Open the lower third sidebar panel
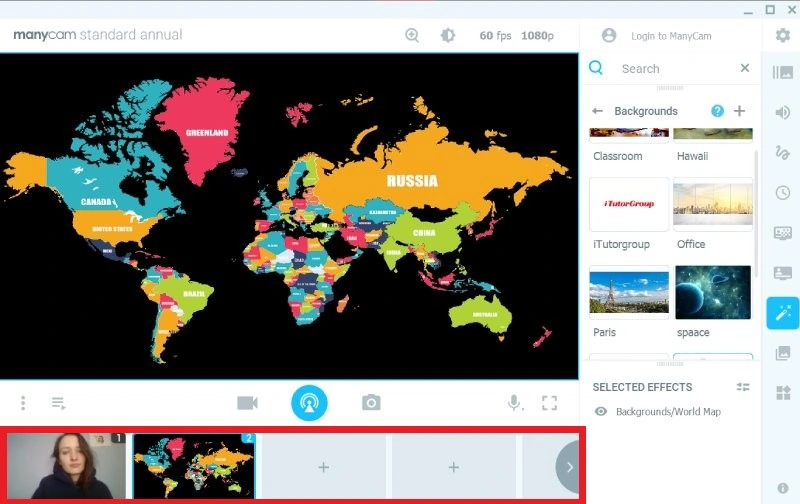The width and height of the screenshot is (800, 504). tap(783, 273)
